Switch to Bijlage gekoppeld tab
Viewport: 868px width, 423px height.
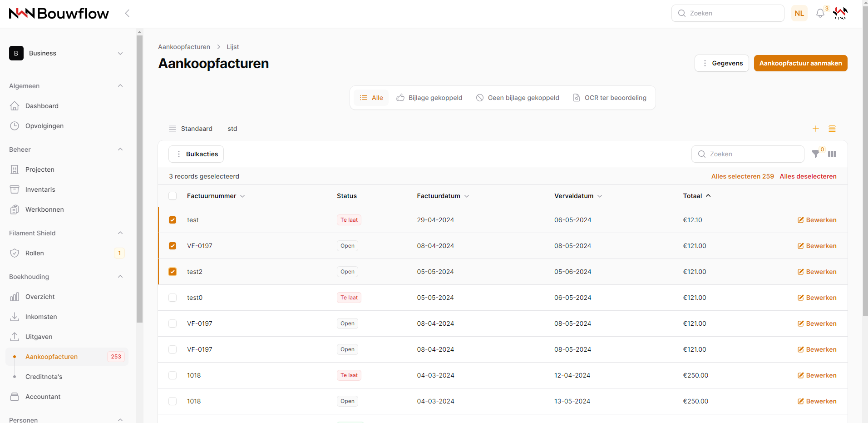(429, 98)
